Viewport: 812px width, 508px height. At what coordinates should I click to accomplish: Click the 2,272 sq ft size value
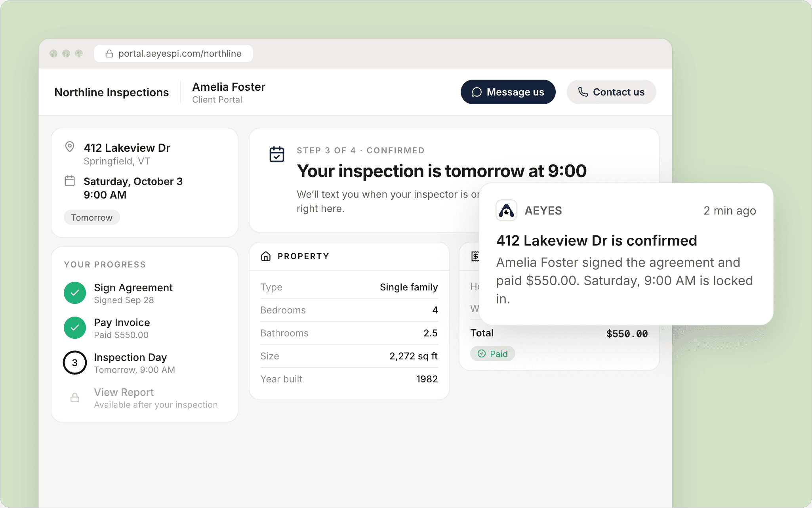pyautogui.click(x=414, y=356)
